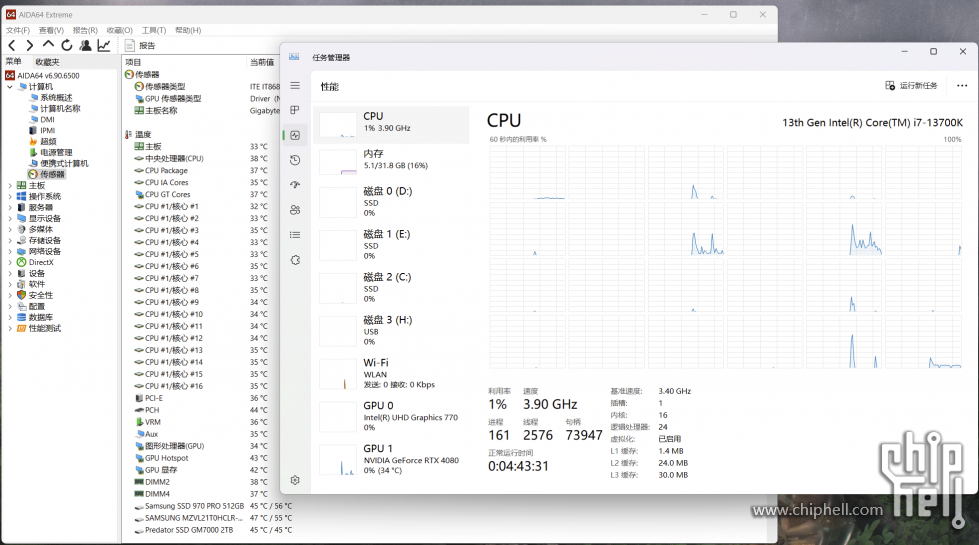The image size is (979, 545).
Task: Expand the 多媒体 tree node
Action: tap(10, 229)
